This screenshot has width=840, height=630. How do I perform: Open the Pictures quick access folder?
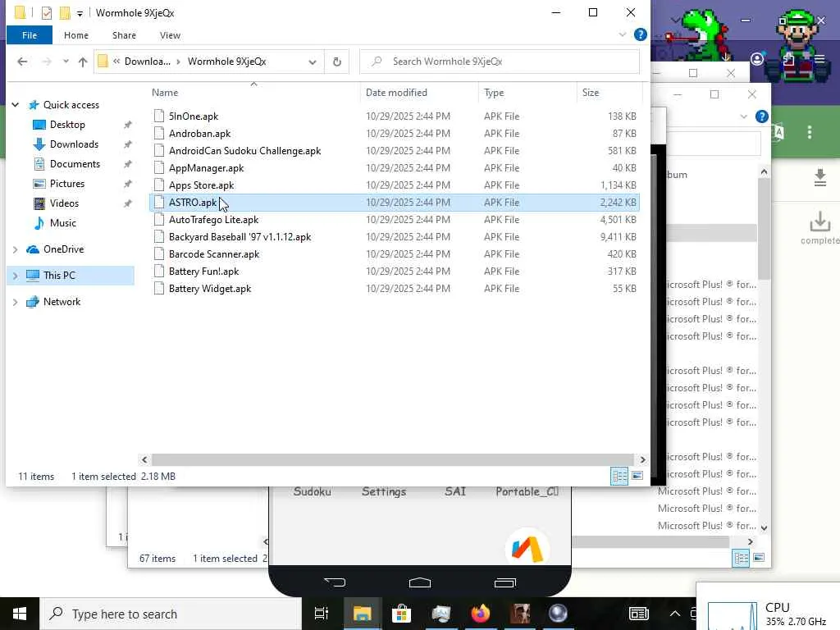tap(67, 184)
